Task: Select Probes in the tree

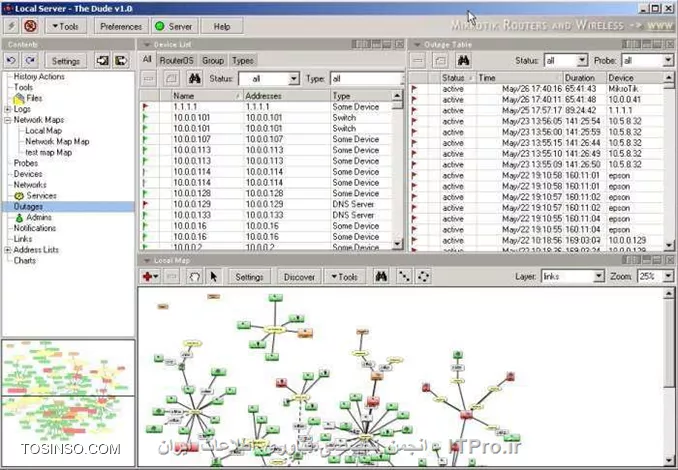Action: 26,163
